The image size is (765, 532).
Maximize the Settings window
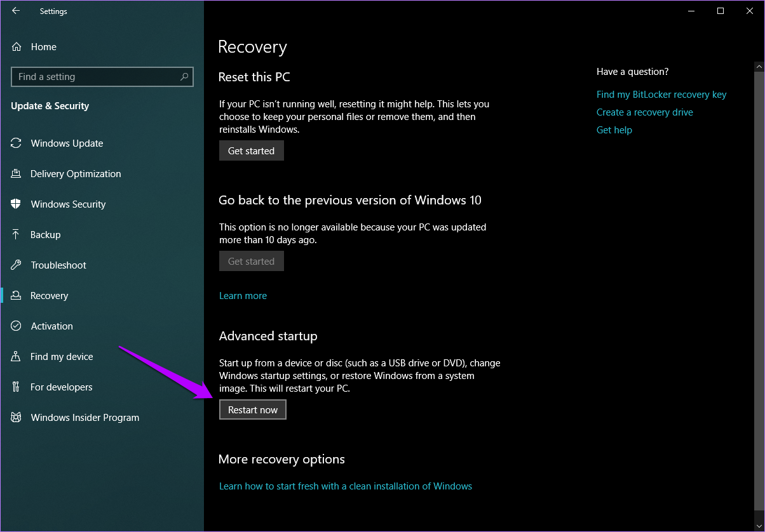(x=721, y=11)
